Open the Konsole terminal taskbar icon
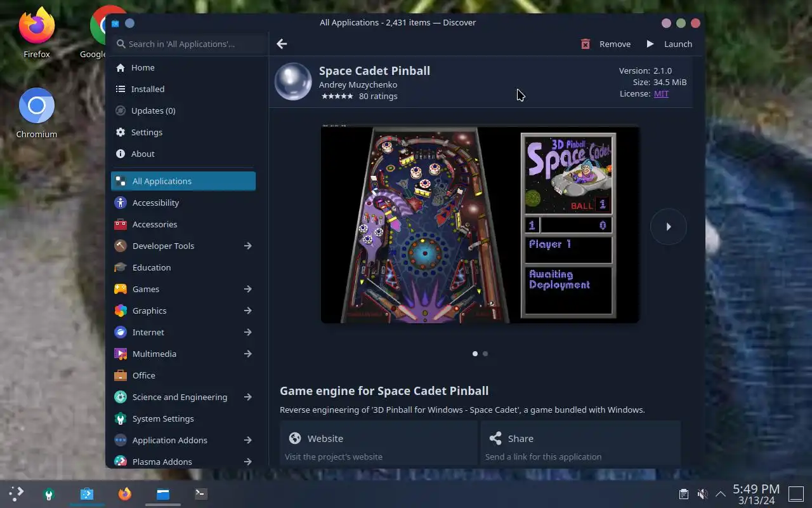The height and width of the screenshot is (508, 812). [x=201, y=493]
